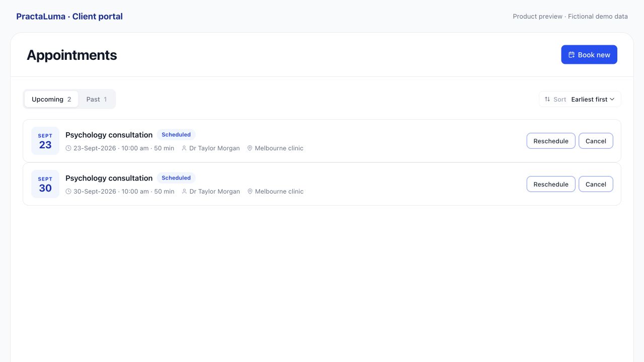
Task: Switch to the Upcoming tab
Action: click(x=51, y=99)
